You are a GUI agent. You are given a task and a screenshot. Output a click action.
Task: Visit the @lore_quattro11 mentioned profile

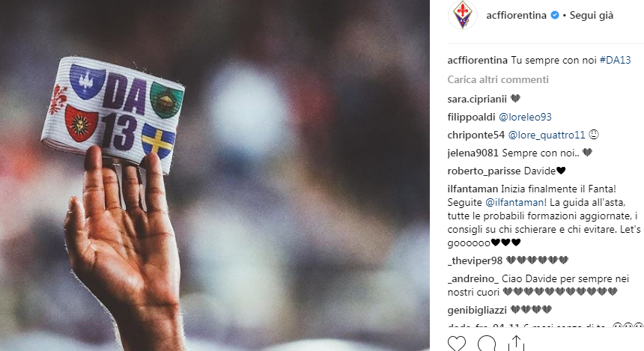point(546,135)
